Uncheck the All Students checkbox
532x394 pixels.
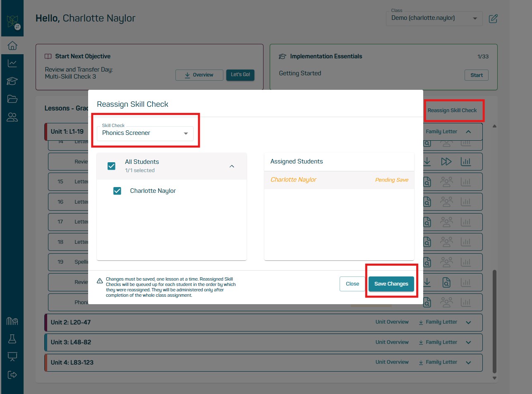tap(111, 166)
